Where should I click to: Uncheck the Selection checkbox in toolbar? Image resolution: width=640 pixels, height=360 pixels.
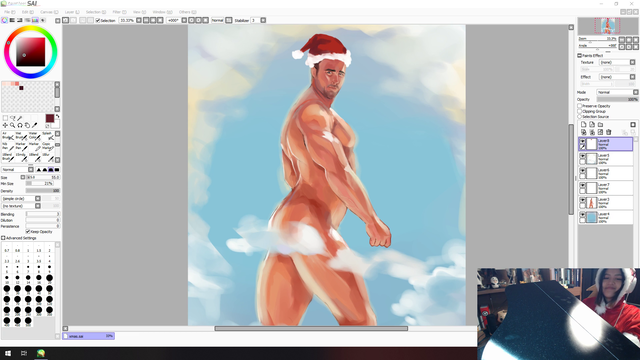[98, 20]
